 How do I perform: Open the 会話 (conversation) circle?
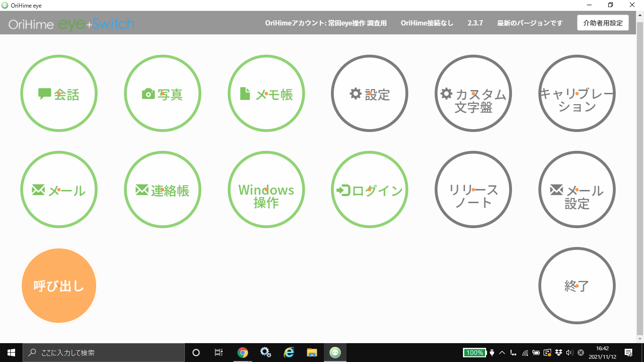[59, 94]
